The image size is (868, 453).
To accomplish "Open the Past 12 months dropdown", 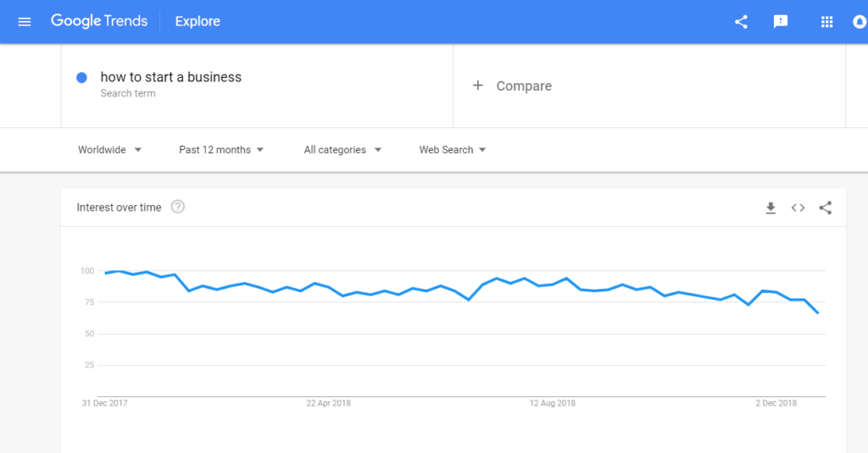I will (x=221, y=150).
